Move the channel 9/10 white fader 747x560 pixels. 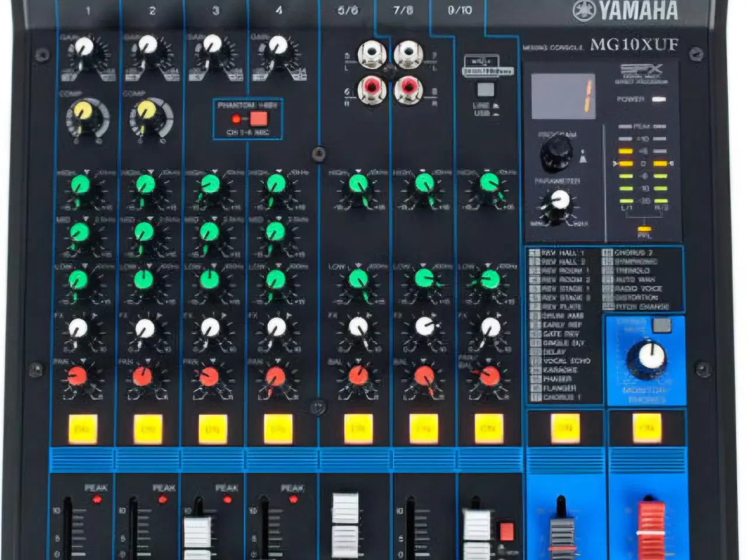coord(477,533)
